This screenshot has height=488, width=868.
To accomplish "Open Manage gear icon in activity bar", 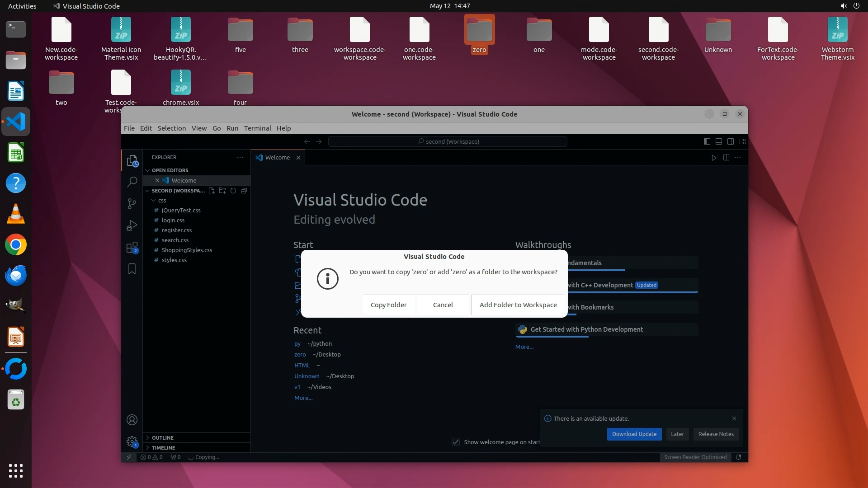I will [132, 441].
